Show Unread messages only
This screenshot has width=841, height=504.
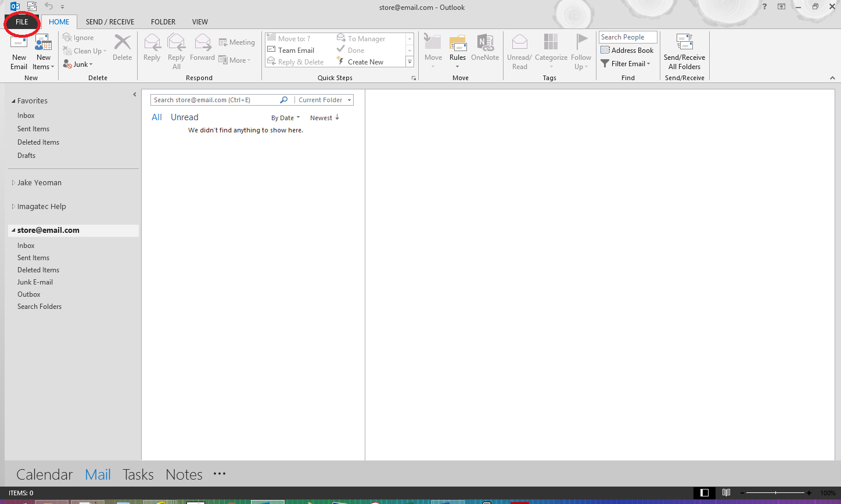(184, 117)
